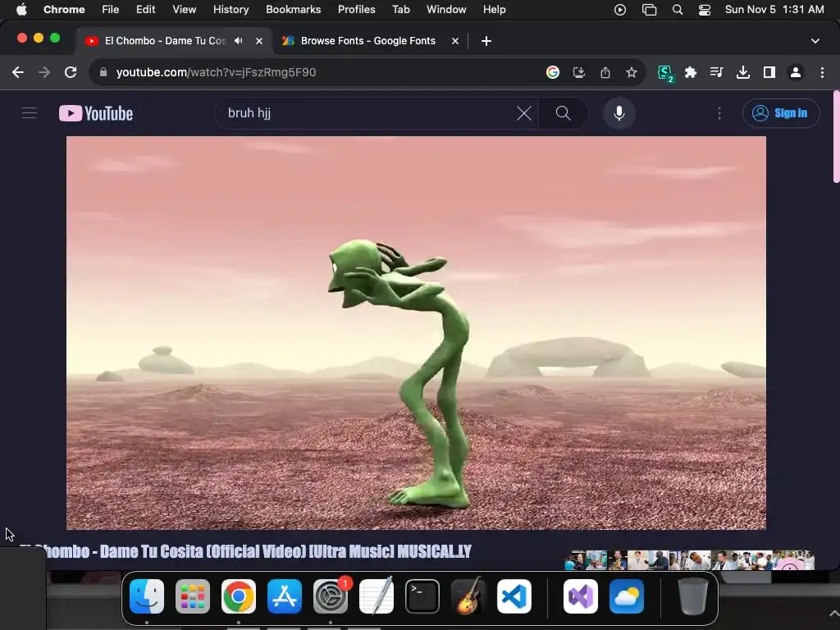Close the Google Fonts tab
Image resolution: width=840 pixels, height=630 pixels.
(x=455, y=41)
